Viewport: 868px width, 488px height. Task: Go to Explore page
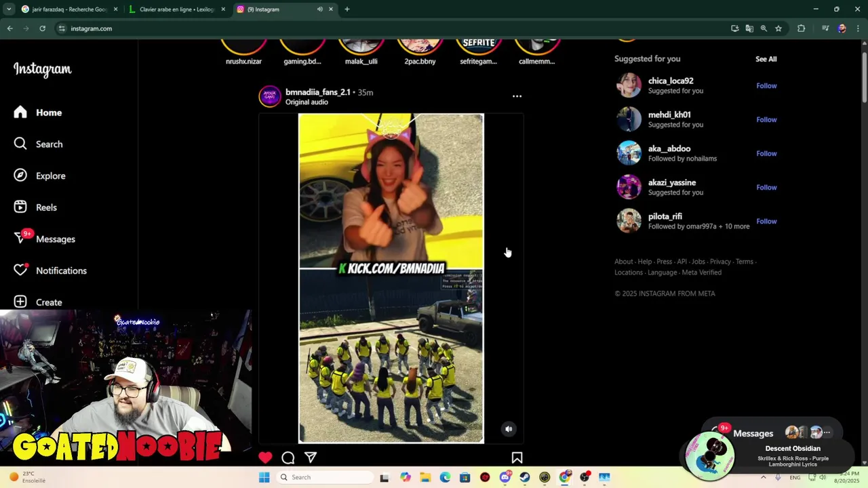click(x=40, y=176)
